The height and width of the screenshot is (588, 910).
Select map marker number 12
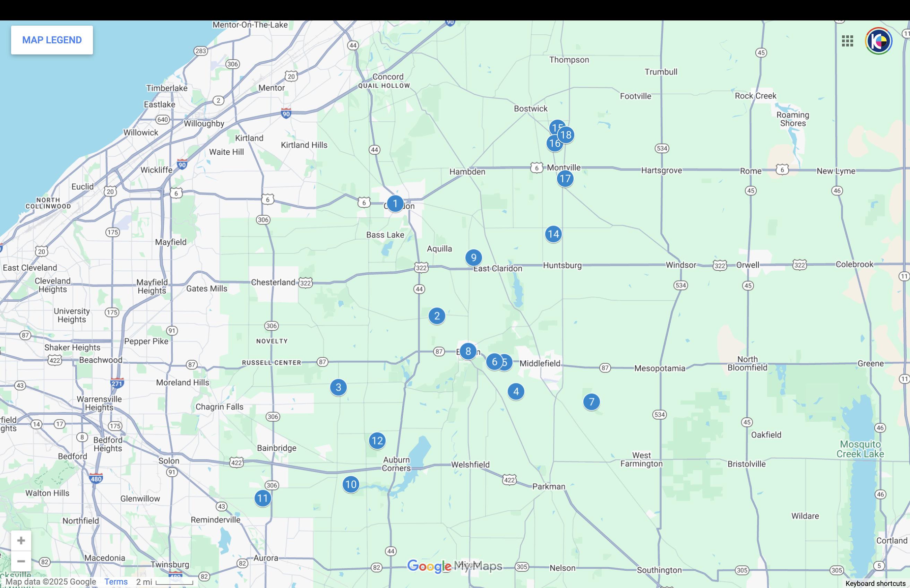click(377, 441)
